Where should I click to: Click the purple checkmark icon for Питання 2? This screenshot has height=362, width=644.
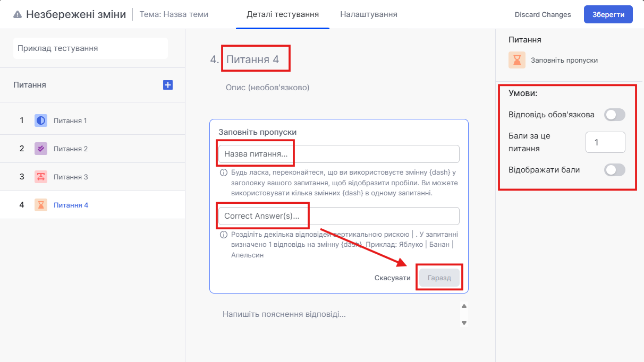pos(41,149)
